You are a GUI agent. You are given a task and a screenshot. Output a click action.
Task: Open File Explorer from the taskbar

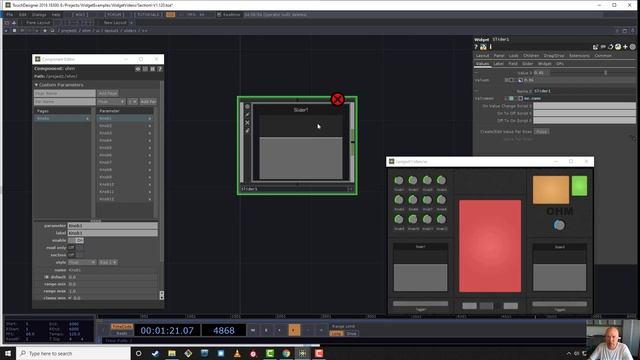tap(172, 353)
